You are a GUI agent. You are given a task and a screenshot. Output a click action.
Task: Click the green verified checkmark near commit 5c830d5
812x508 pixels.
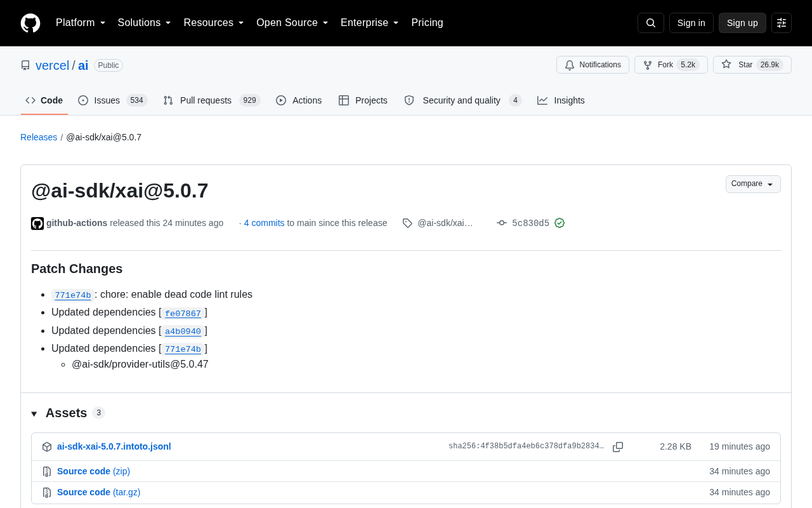[560, 223]
